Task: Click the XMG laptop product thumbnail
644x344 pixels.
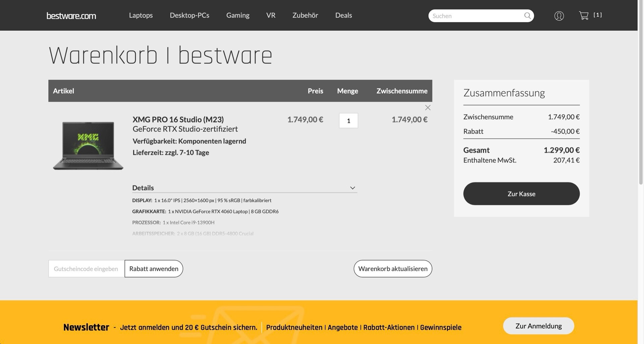Action: (88, 145)
